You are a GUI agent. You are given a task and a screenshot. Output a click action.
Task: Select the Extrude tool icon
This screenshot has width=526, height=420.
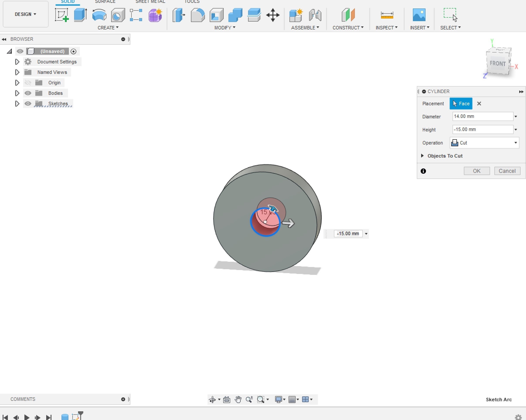(80, 15)
